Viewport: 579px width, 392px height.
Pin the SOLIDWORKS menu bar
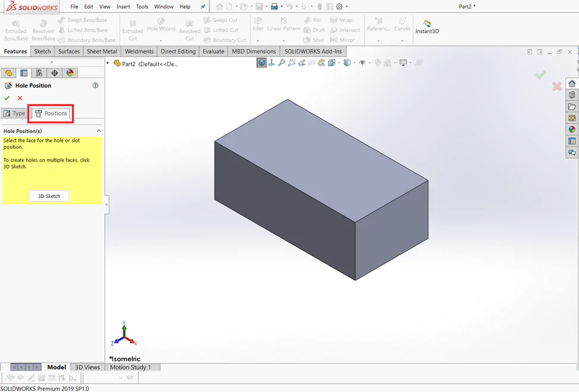(203, 7)
